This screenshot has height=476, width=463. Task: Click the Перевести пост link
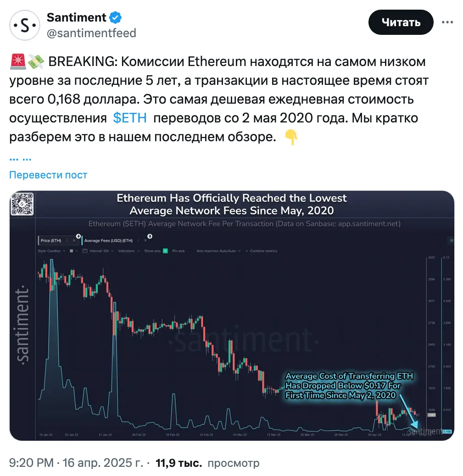[x=48, y=175]
